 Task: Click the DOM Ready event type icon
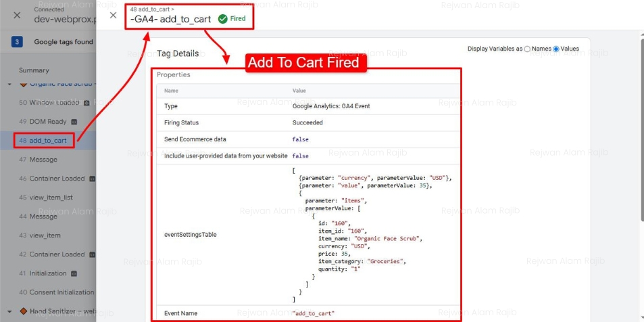[x=74, y=122]
